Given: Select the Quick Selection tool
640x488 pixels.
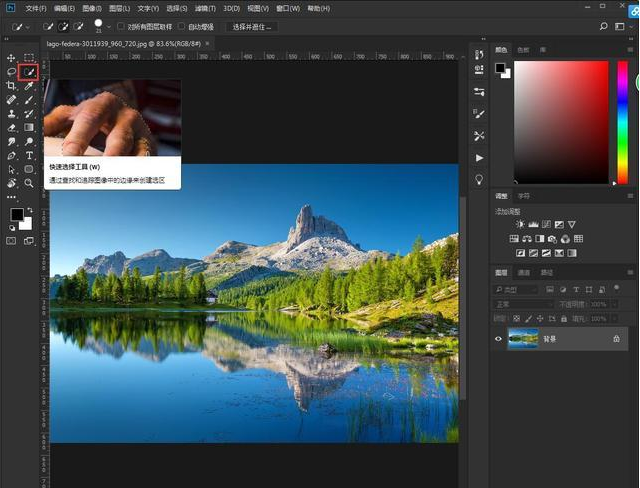Looking at the screenshot, I should [x=29, y=72].
